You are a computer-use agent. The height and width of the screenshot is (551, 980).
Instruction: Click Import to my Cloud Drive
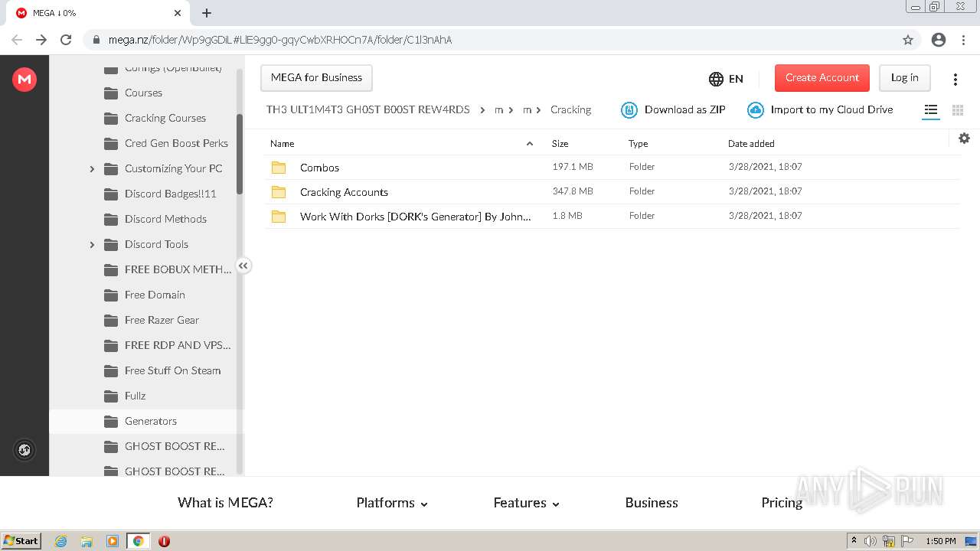tap(831, 110)
